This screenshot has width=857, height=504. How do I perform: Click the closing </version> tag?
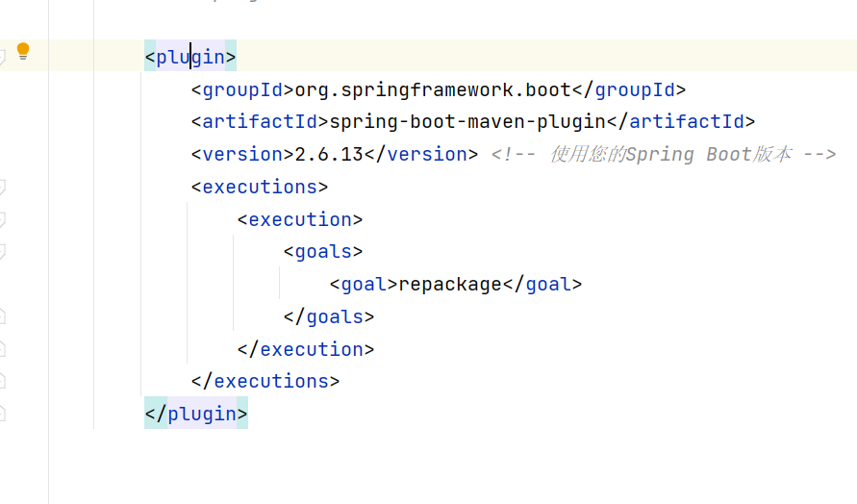pyautogui.click(x=421, y=155)
